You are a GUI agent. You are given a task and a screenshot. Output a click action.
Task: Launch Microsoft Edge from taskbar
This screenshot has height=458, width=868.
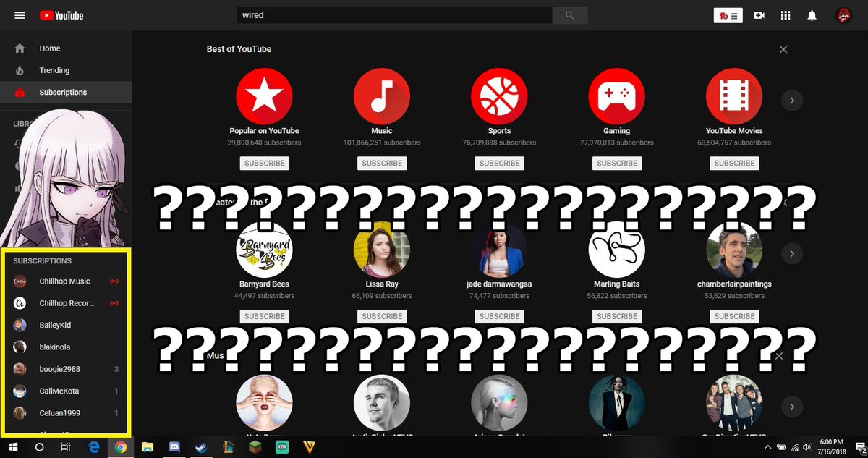pos(94,447)
